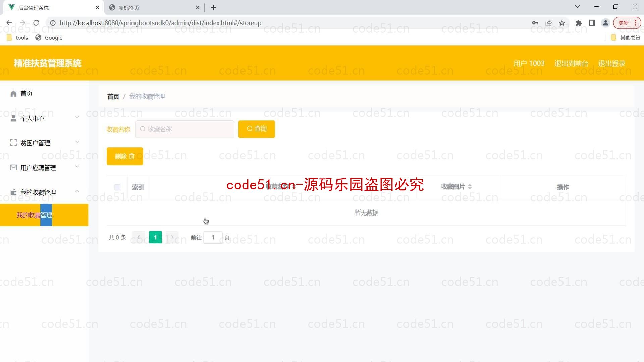Click the 我的收藏管理 wallet icon
The height and width of the screenshot is (362, 644).
click(13, 192)
